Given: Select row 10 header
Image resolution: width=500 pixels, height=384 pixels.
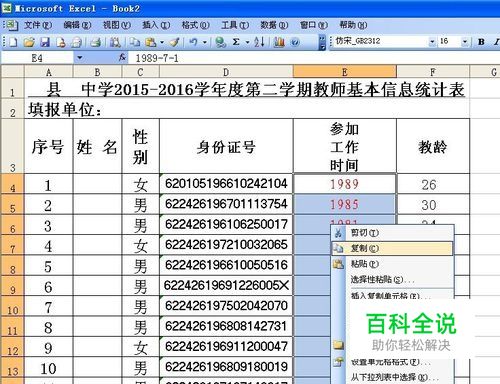Looking at the screenshot, I should coord(12,306).
